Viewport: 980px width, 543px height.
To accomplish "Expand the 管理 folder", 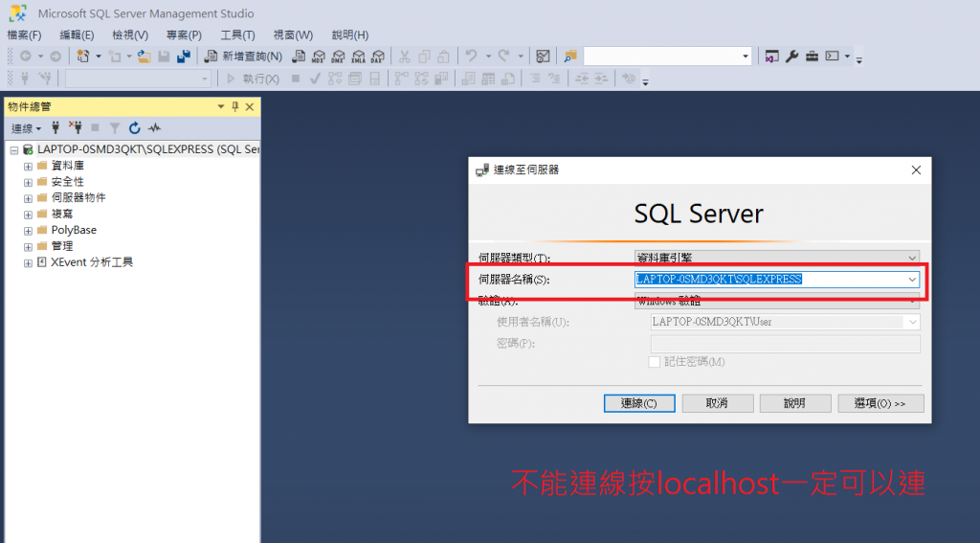I will click(28, 247).
